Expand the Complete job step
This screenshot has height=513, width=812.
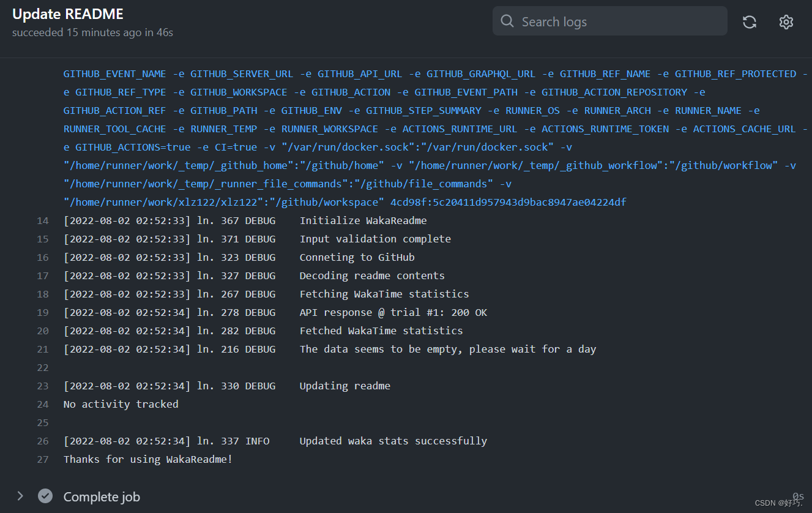pyautogui.click(x=20, y=496)
